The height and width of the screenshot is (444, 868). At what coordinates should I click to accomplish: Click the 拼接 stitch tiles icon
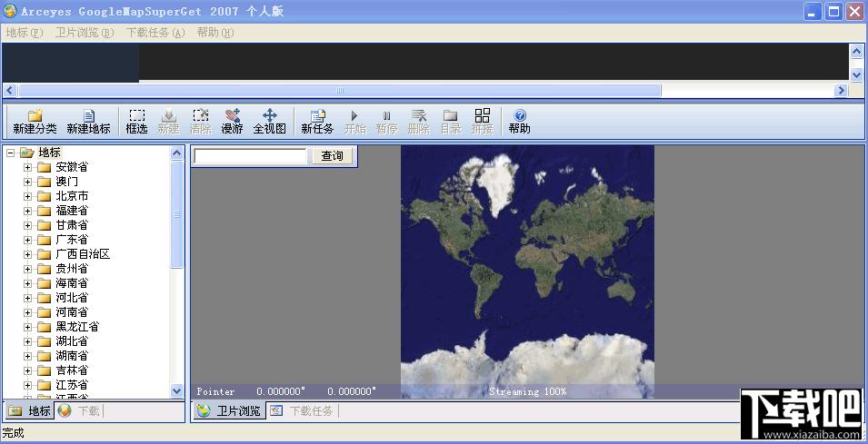pyautogui.click(x=482, y=122)
